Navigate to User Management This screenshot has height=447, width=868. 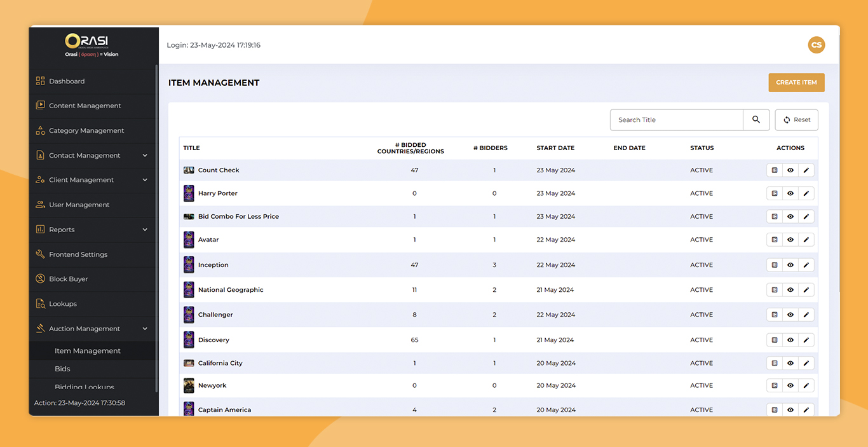coord(79,205)
